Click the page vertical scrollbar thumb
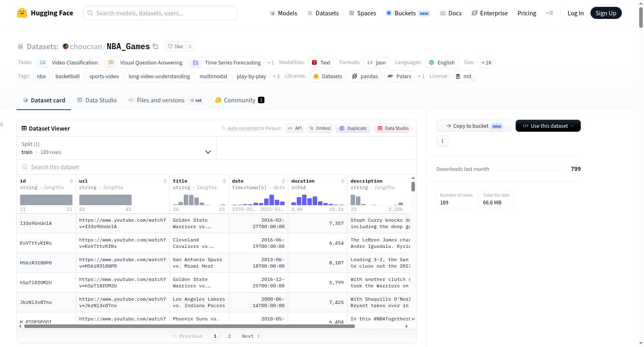The width and height of the screenshot is (644, 347). coord(641,17)
